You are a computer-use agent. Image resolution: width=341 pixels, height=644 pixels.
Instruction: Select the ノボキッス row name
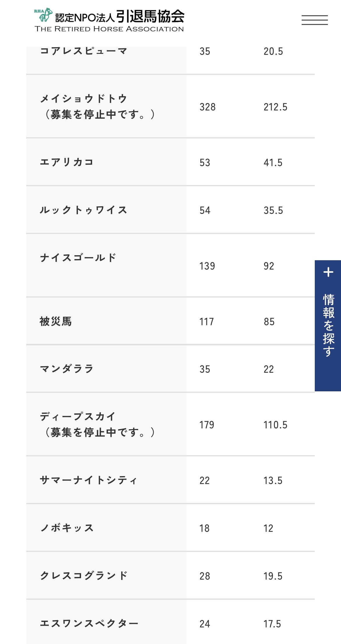pos(67,528)
